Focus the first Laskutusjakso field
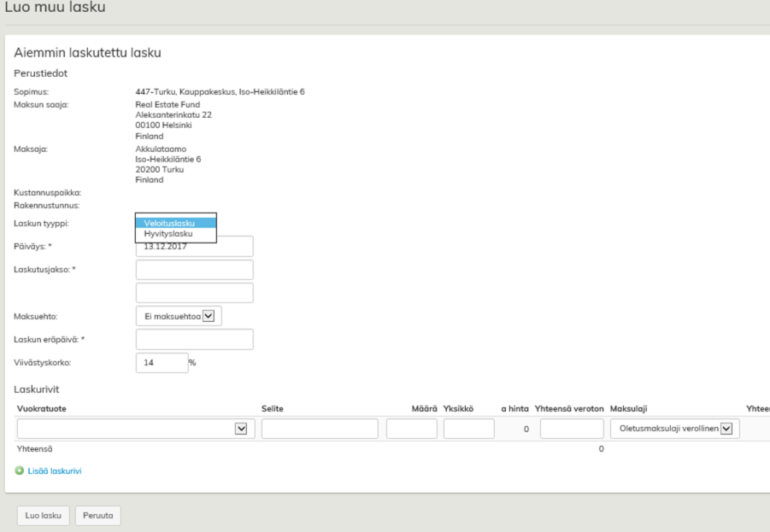The image size is (770, 532). [195, 270]
